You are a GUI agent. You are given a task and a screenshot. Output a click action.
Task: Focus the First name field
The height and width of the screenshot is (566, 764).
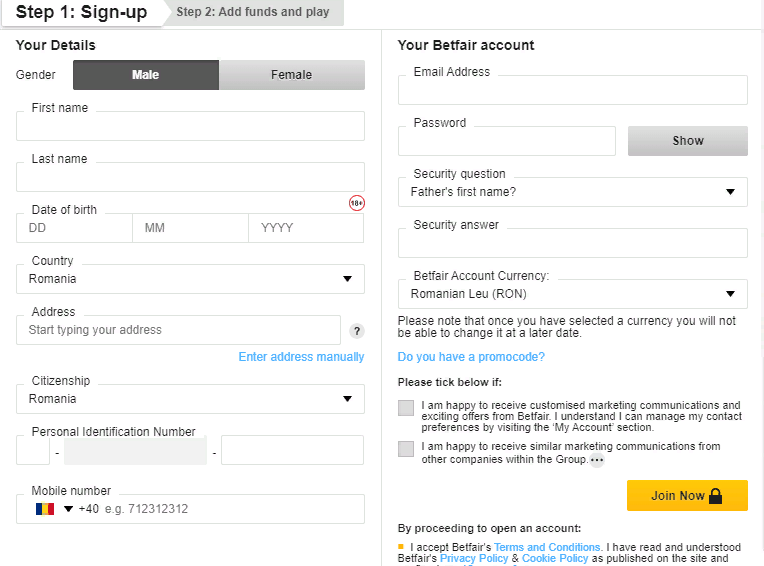pyautogui.click(x=190, y=126)
